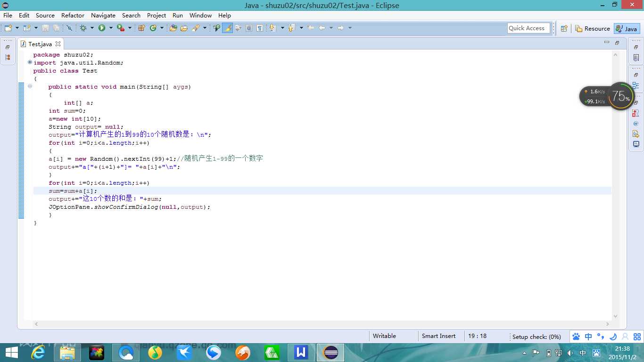Open the Console view icon
644x362 pixels.
coord(636,144)
